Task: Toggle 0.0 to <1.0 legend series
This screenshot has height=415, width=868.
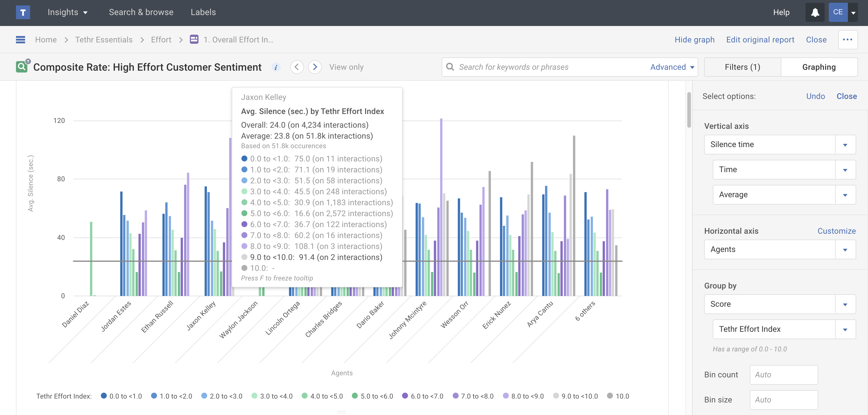Action: tap(122, 396)
